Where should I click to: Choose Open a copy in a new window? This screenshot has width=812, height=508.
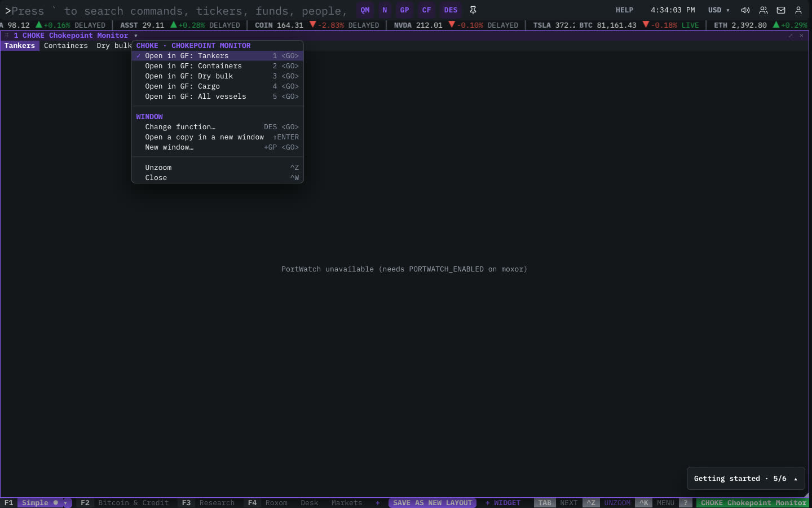pyautogui.click(x=218, y=137)
